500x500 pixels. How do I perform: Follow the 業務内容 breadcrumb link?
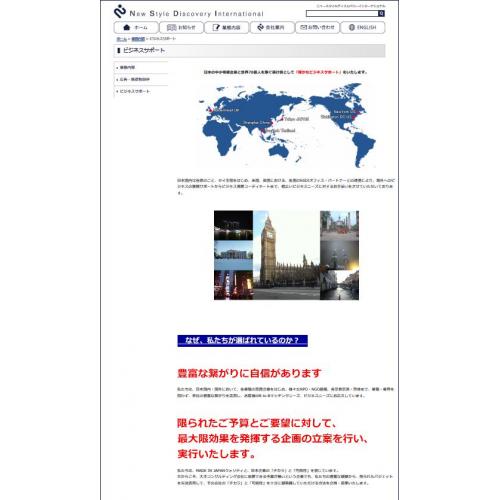[138, 39]
